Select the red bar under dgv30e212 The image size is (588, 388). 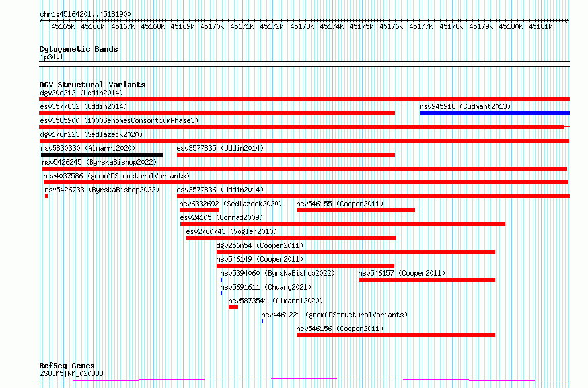(x=304, y=99)
